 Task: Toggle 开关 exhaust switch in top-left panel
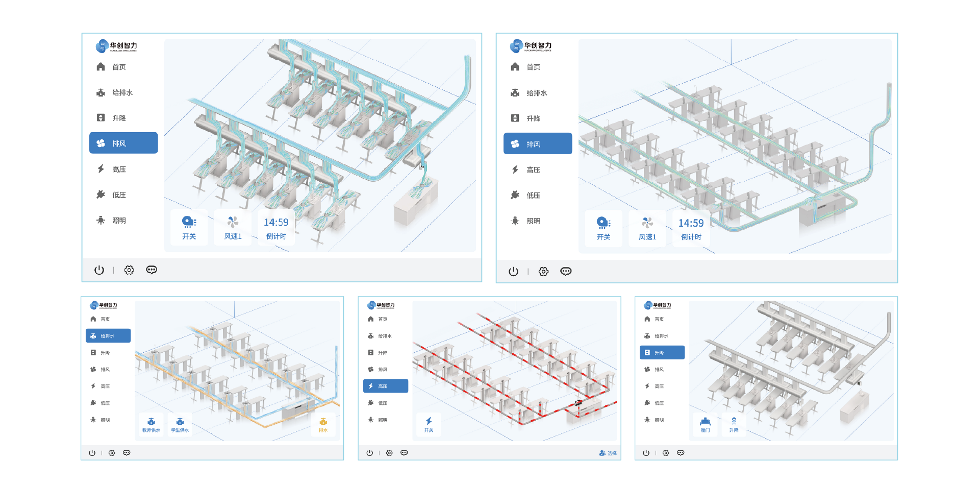point(189,228)
